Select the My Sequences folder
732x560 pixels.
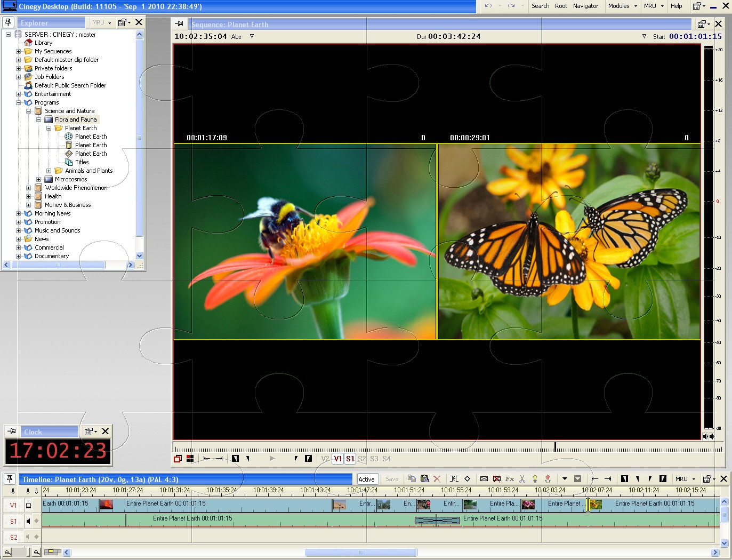53,51
